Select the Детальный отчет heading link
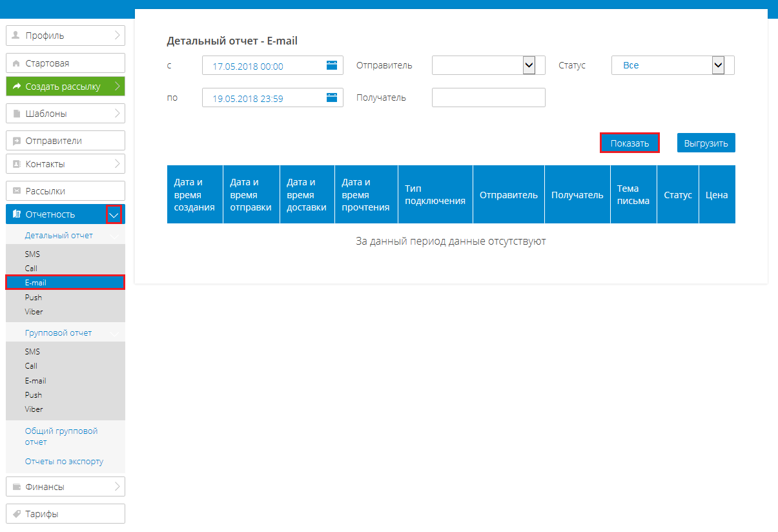Image resolution: width=778 pixels, height=532 pixels. pyautogui.click(x=59, y=236)
